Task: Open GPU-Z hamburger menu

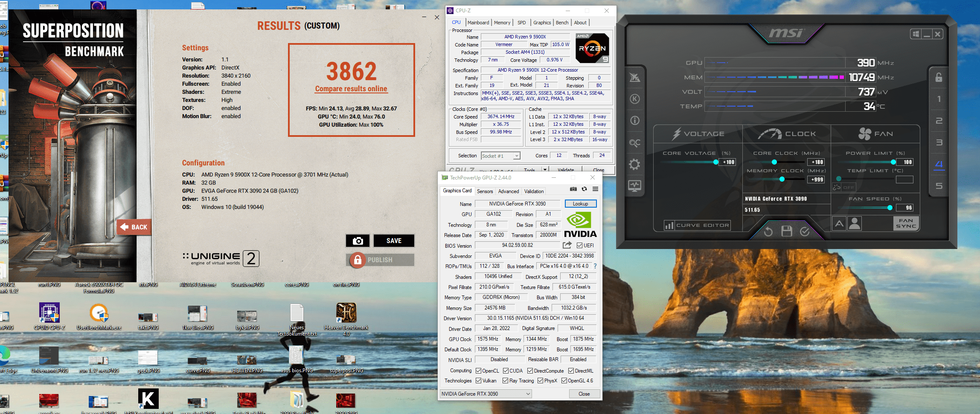Action: 595,189
